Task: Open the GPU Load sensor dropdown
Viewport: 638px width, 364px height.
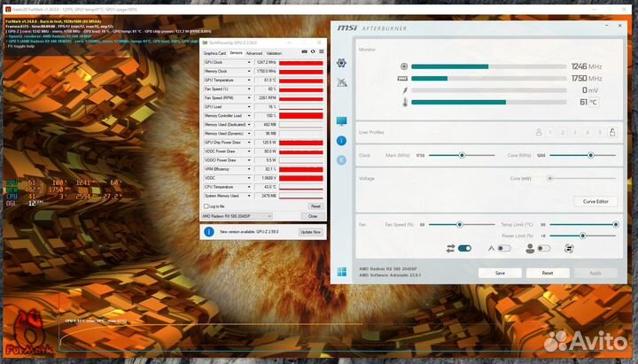Action: [249, 107]
